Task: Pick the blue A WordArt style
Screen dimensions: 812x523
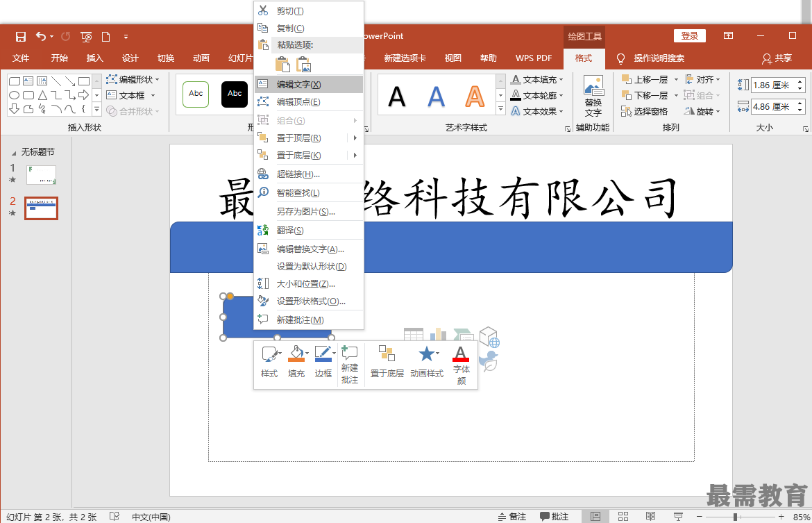Action: [x=436, y=96]
